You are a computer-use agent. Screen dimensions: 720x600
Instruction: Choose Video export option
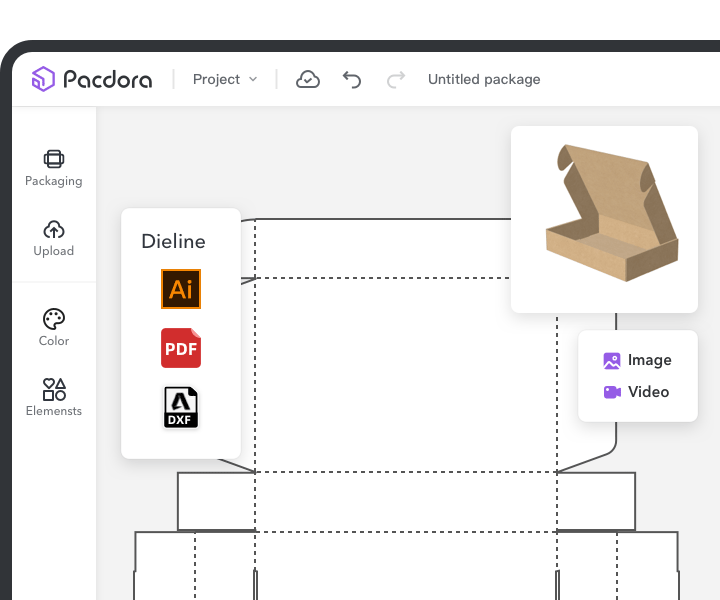coord(638,392)
